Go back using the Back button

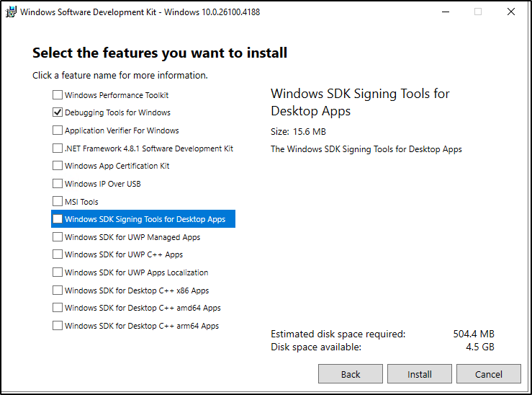tap(351, 374)
